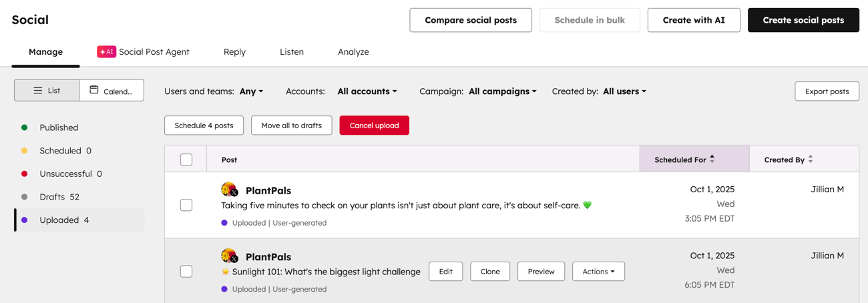Tick the select-all checkbox in table header
Viewport: 868px width, 303px height.
tap(186, 160)
